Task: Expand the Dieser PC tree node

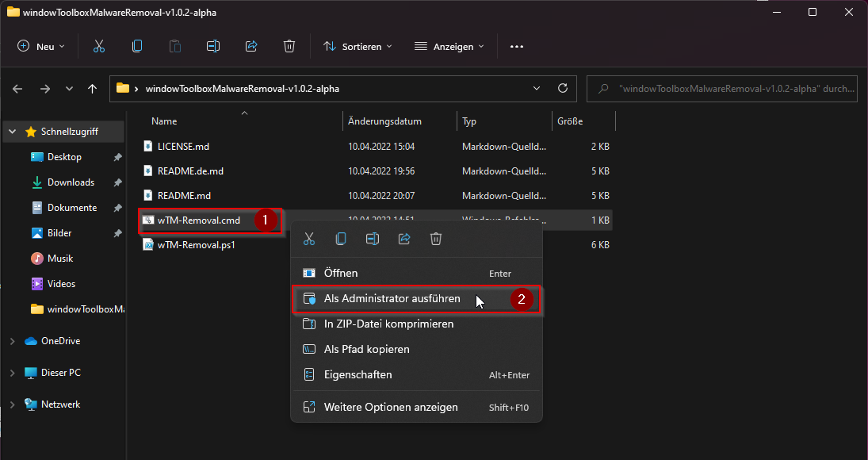Action: pos(12,373)
